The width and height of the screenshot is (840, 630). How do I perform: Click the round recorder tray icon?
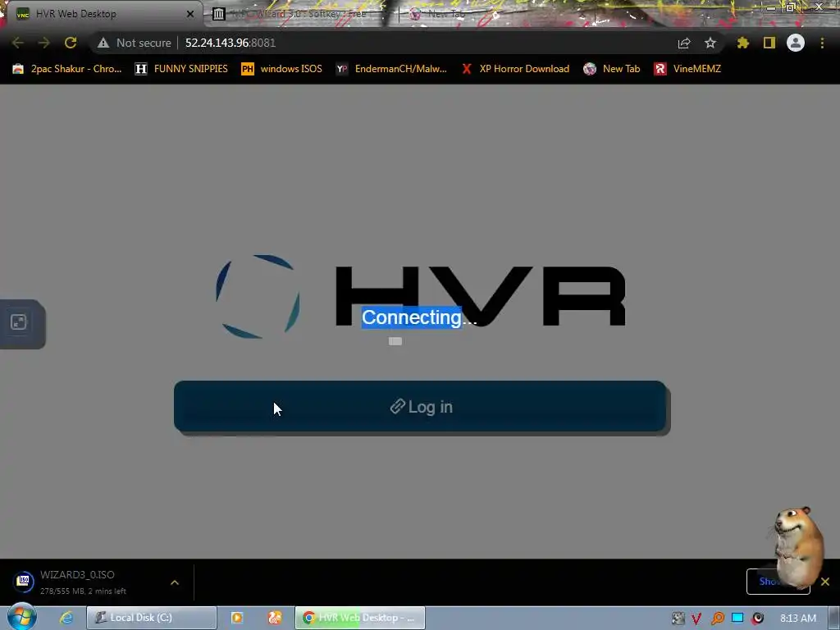pos(757,619)
